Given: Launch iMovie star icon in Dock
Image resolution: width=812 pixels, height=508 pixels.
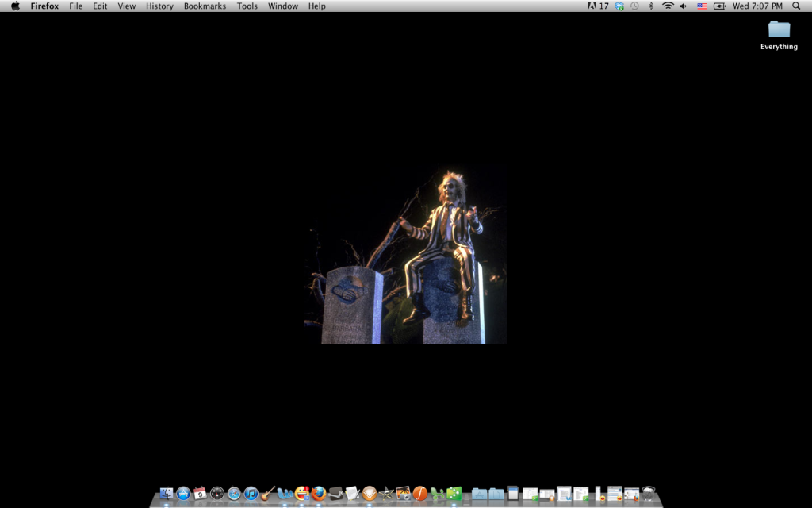Looking at the screenshot, I should (386, 493).
